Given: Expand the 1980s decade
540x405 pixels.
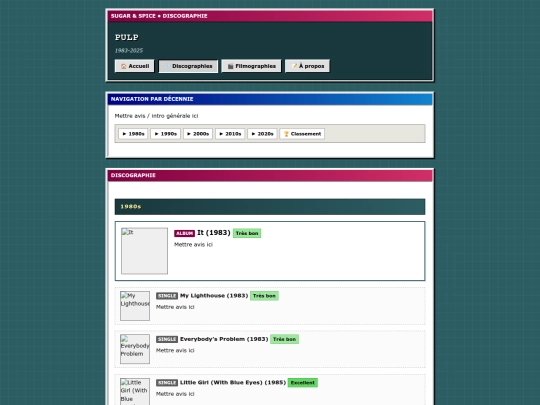Looking at the screenshot, I should point(133,134).
